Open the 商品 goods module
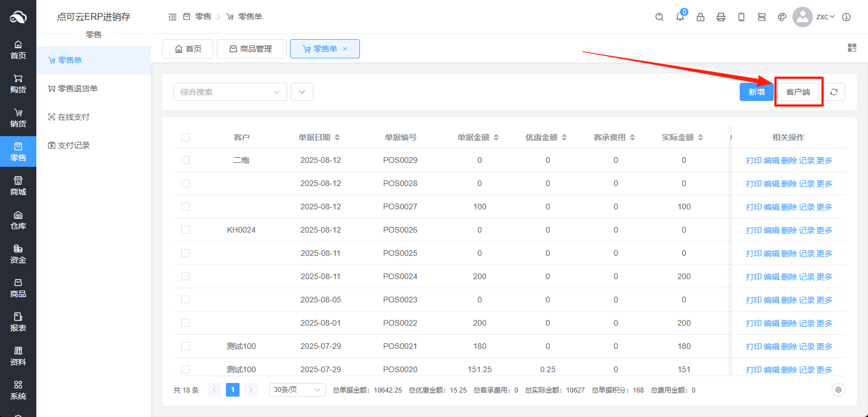This screenshot has height=417, width=868. [18, 288]
